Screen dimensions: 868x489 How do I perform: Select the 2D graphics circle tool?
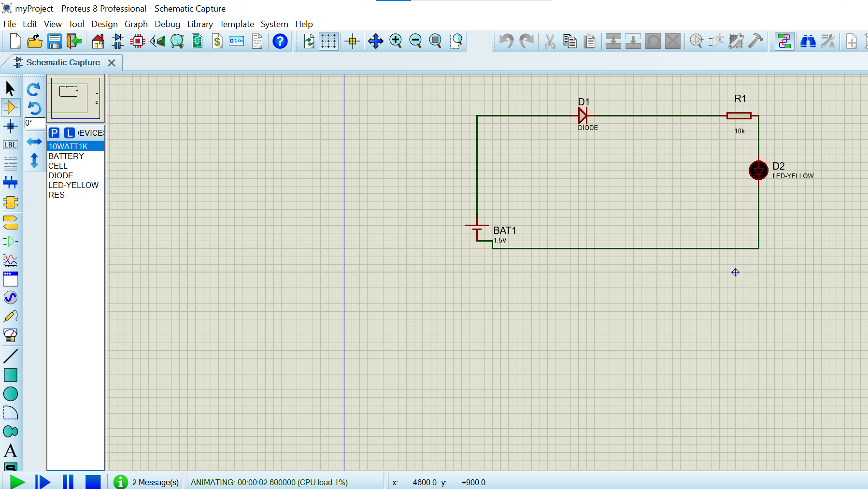[x=11, y=394]
